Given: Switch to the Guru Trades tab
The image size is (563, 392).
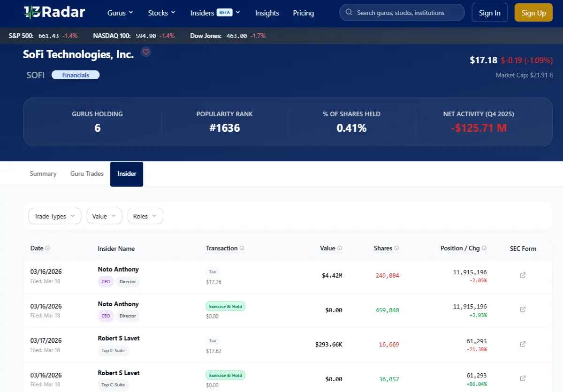Looking at the screenshot, I should (x=87, y=173).
